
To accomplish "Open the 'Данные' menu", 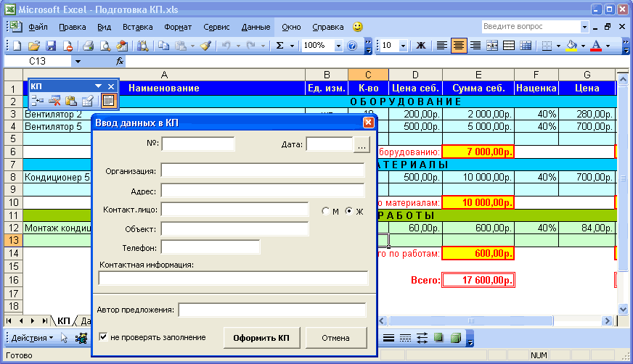I will point(256,27).
